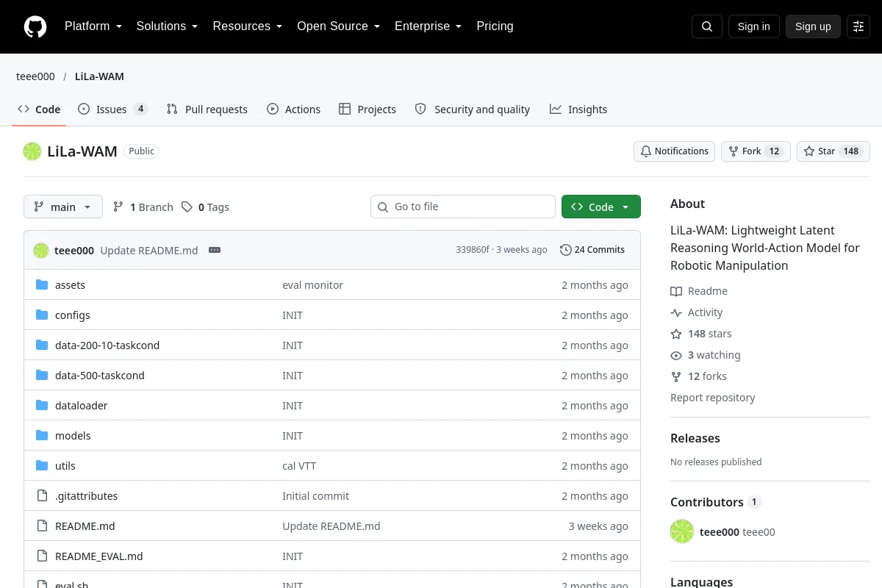This screenshot has width=882, height=588.
Task: Go to Pricing page
Action: pyautogui.click(x=495, y=26)
